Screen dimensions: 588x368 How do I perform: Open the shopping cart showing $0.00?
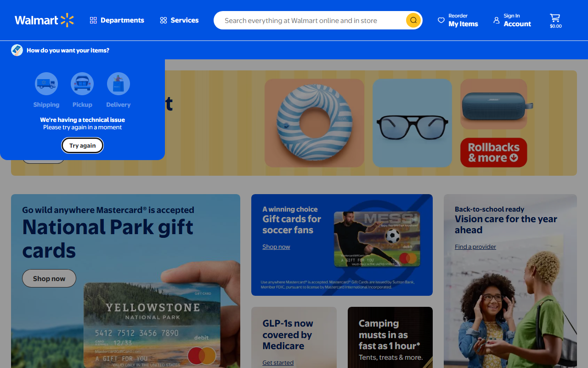pyautogui.click(x=555, y=21)
